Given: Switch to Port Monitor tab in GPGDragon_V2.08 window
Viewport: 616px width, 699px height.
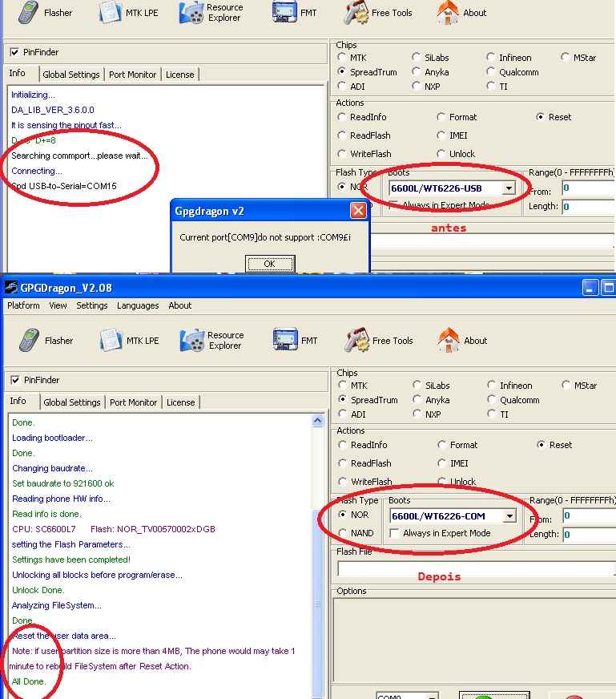Looking at the screenshot, I should (134, 402).
